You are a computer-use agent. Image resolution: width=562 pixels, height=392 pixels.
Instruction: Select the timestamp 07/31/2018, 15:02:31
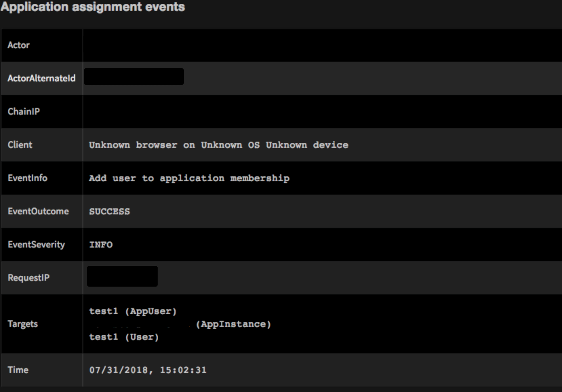148,370
